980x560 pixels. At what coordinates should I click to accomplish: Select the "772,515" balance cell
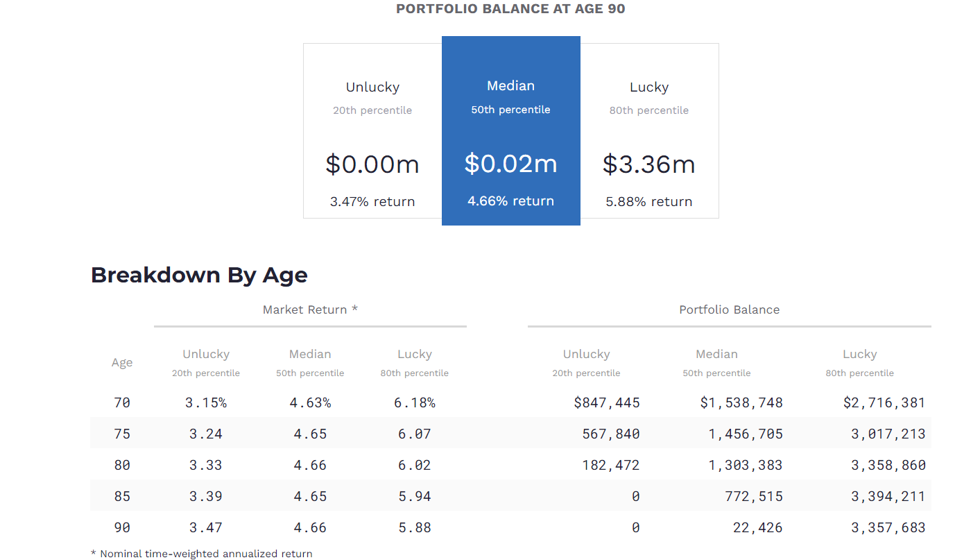point(754,496)
